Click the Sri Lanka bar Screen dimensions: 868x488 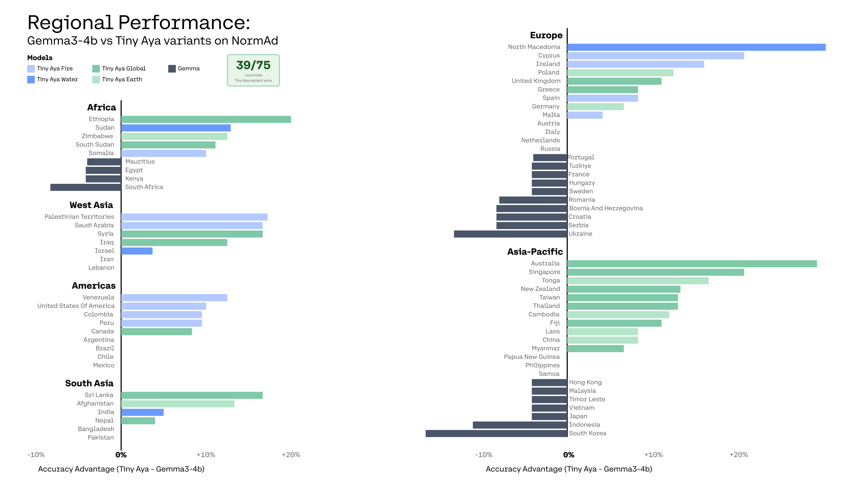point(192,395)
